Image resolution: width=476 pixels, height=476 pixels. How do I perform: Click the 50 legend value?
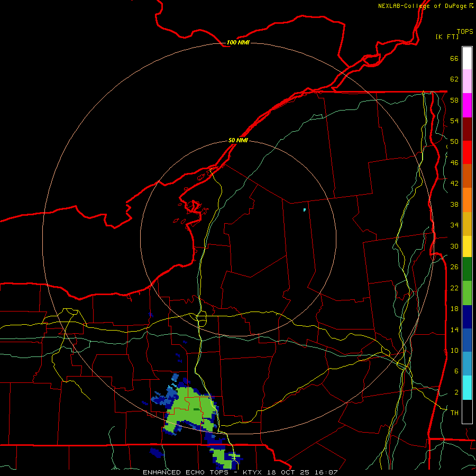coord(454,141)
